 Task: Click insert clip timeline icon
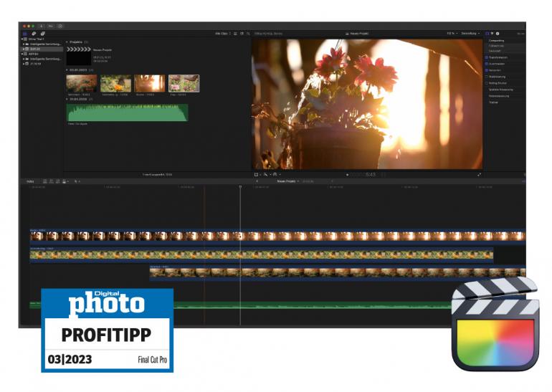[x=52, y=181]
